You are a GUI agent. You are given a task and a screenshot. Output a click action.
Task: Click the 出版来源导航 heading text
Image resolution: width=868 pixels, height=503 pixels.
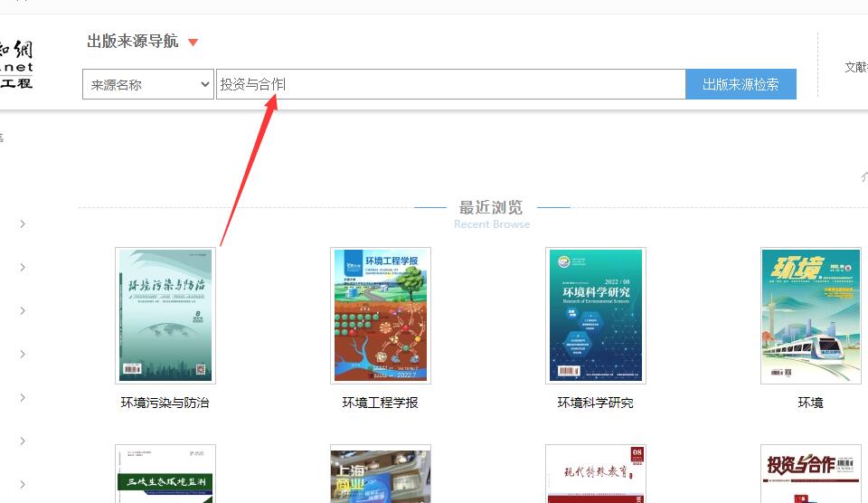[x=132, y=41]
